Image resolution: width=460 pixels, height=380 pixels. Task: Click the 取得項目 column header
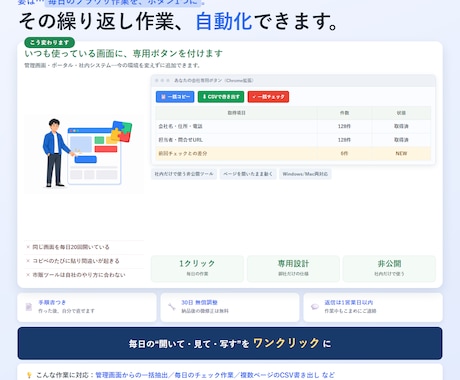click(x=236, y=113)
